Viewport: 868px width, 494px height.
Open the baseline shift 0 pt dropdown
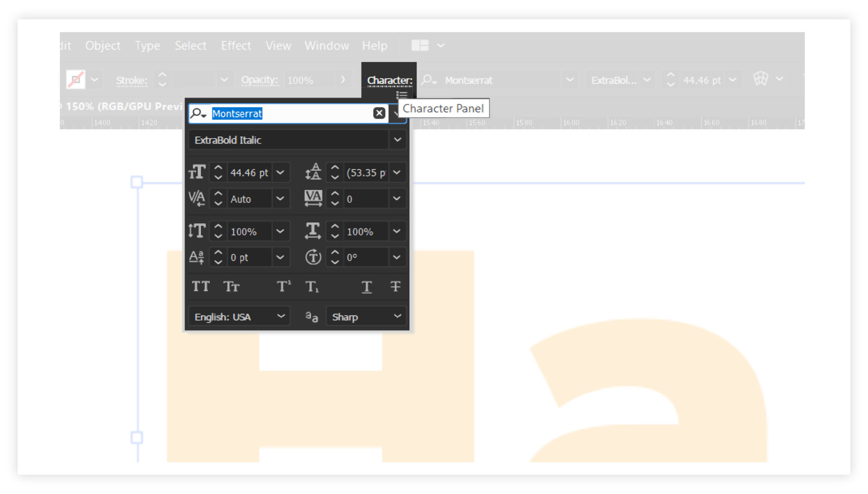280,257
